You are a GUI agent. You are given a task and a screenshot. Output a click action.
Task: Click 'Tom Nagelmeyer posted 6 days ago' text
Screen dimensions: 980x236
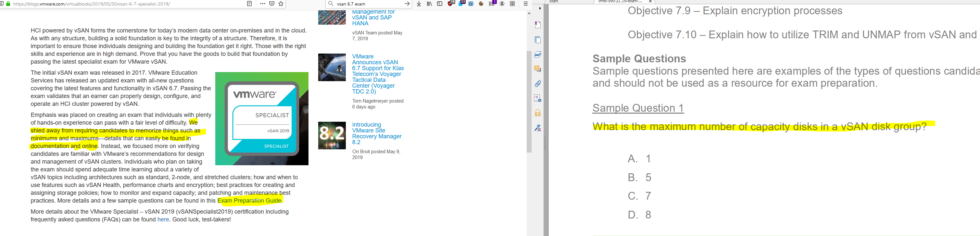378,104
